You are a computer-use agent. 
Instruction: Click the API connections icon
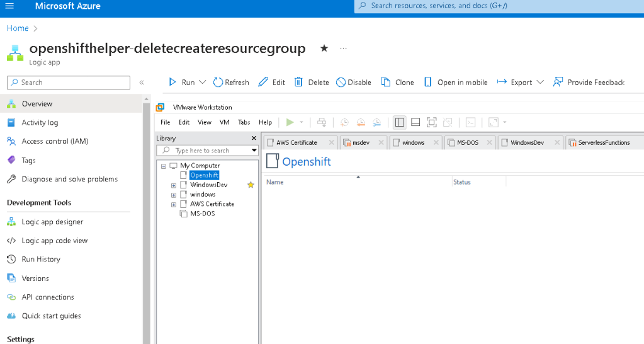click(11, 297)
